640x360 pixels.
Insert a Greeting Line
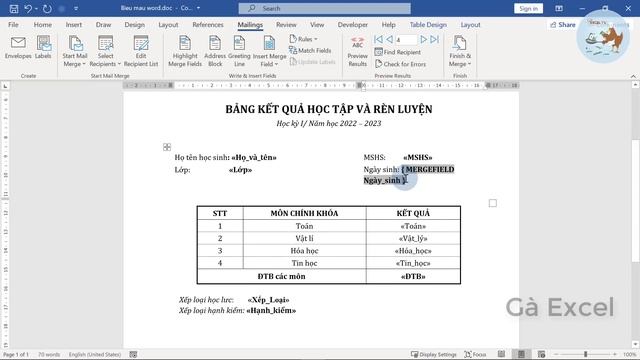pos(239,51)
